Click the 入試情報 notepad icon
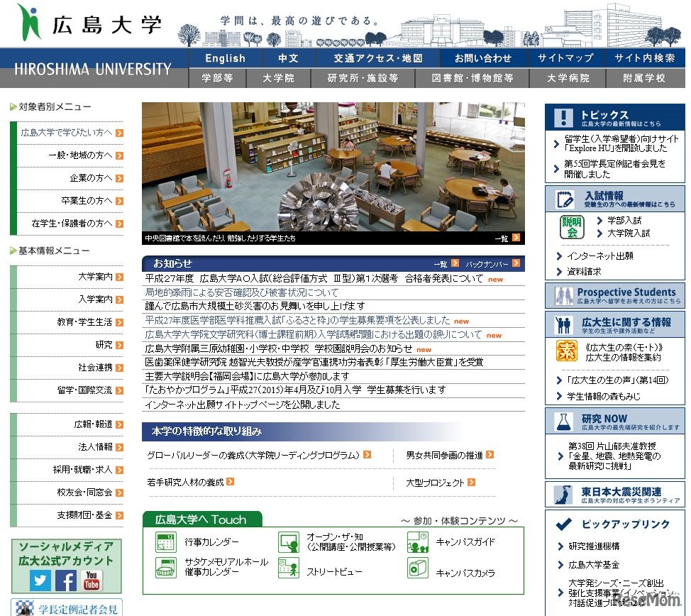Image resolution: width=691 pixels, height=616 pixels. click(565, 199)
